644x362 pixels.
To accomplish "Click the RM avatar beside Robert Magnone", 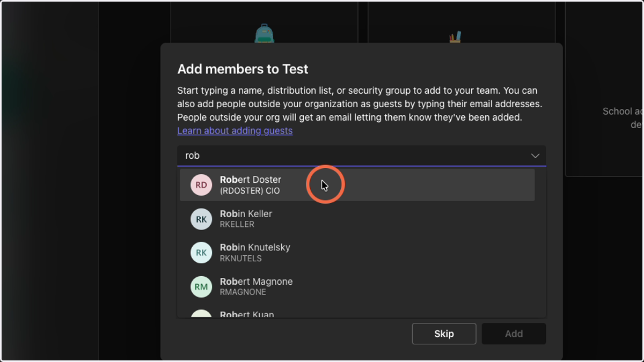I will click(x=201, y=287).
